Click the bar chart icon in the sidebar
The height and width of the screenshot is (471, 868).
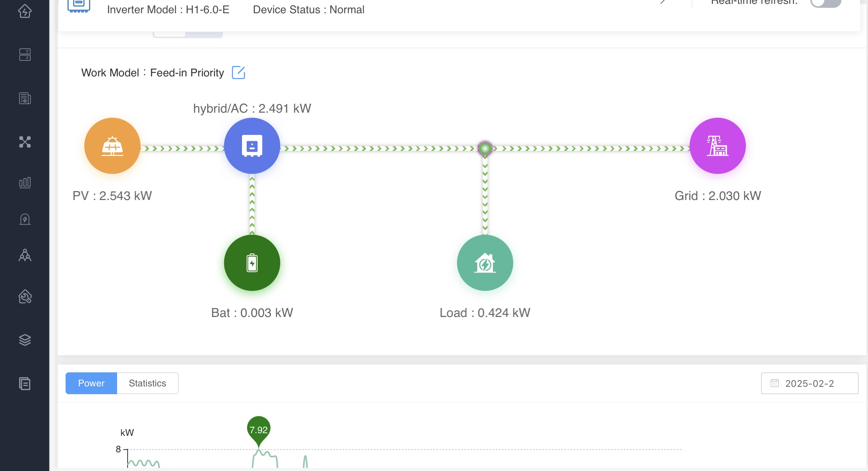point(25,182)
